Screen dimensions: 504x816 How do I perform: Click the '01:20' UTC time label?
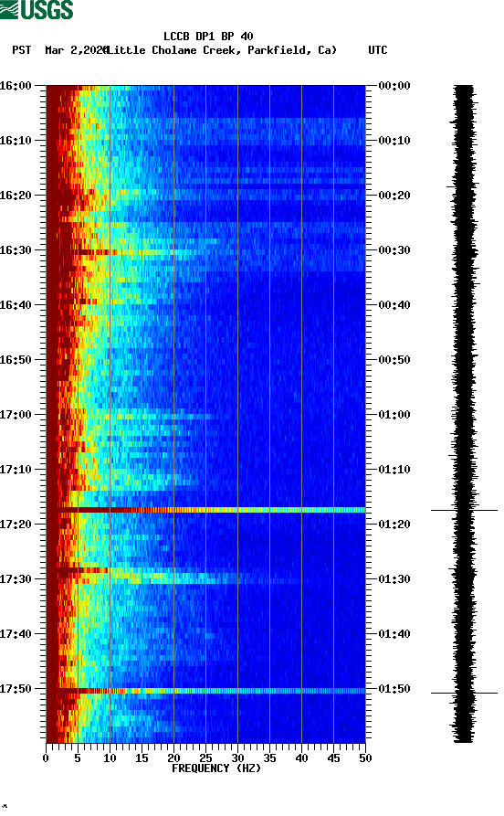[x=394, y=525]
